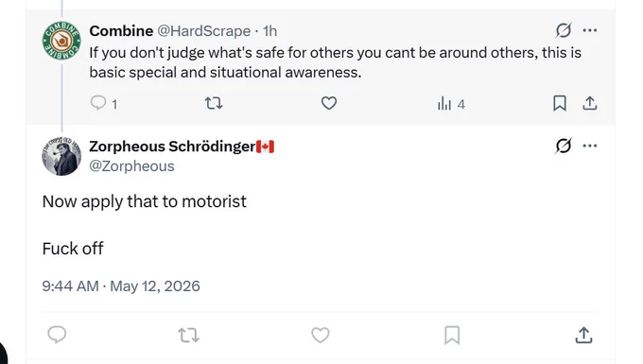The width and height of the screenshot is (643, 364).
Task: Repost Combine's tweet
Action: click(214, 103)
